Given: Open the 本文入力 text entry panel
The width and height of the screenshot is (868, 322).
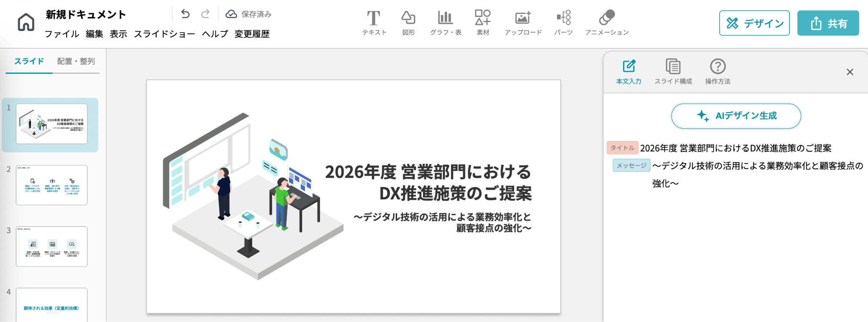Looking at the screenshot, I should pos(629,72).
